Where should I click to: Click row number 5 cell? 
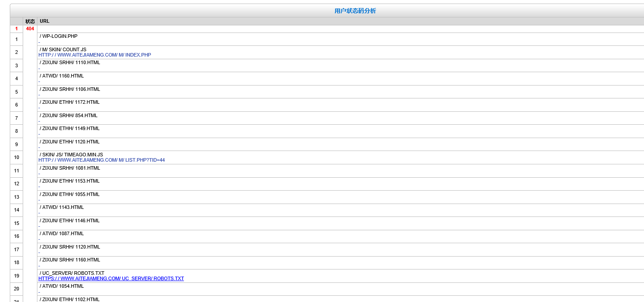16,92
